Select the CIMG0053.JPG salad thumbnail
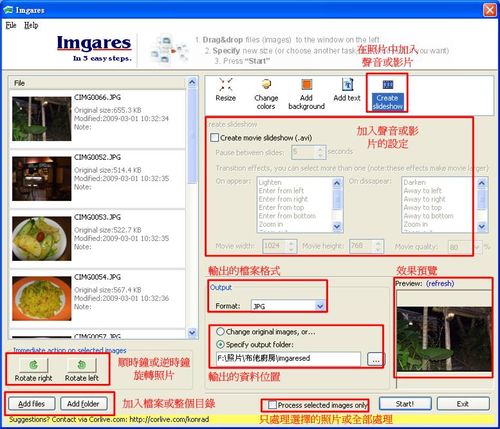Screen dimensions: 500x429 click(x=42, y=238)
